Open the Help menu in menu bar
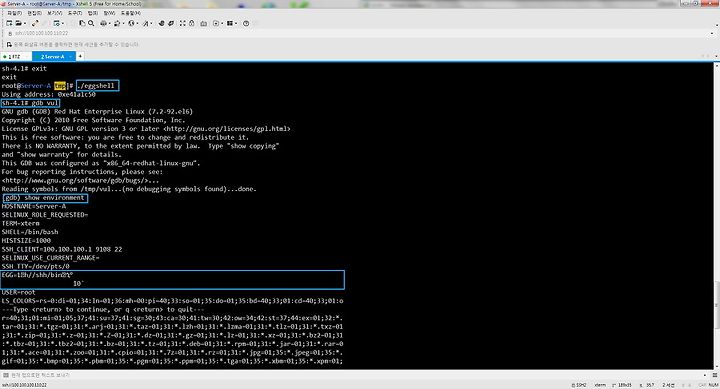Viewport: 720px width, 389px height. point(130,13)
